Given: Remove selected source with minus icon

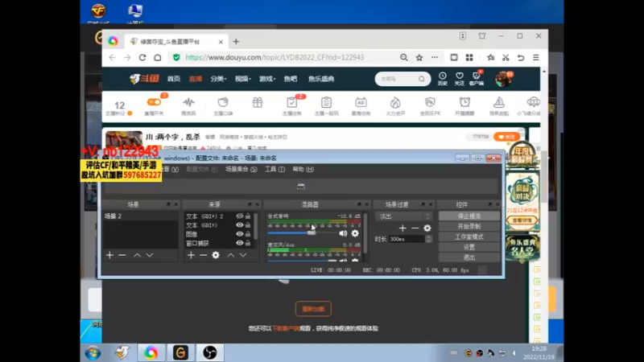Looking at the screenshot, I should 204,255.
